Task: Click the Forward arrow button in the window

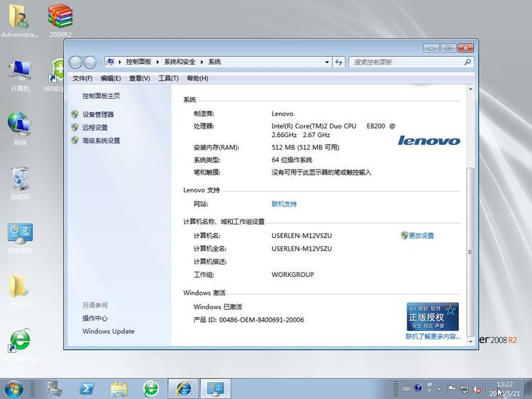Action: (x=89, y=62)
